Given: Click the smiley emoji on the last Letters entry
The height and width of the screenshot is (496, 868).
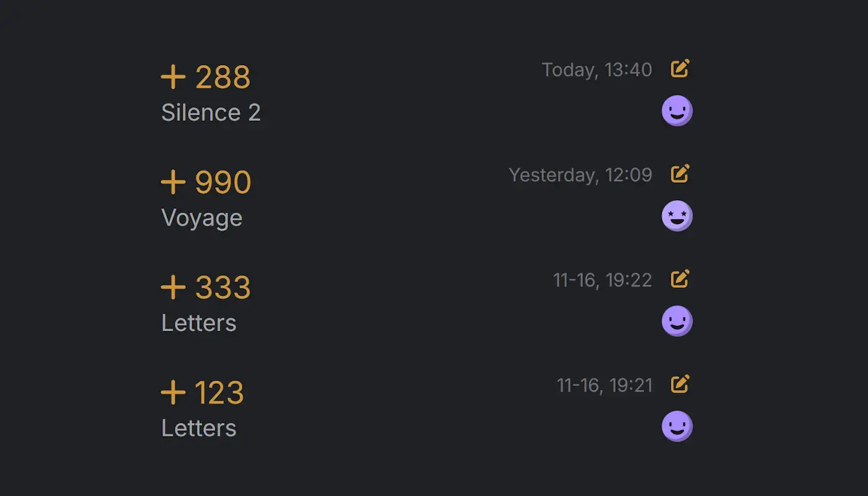Looking at the screenshot, I should 677,426.
